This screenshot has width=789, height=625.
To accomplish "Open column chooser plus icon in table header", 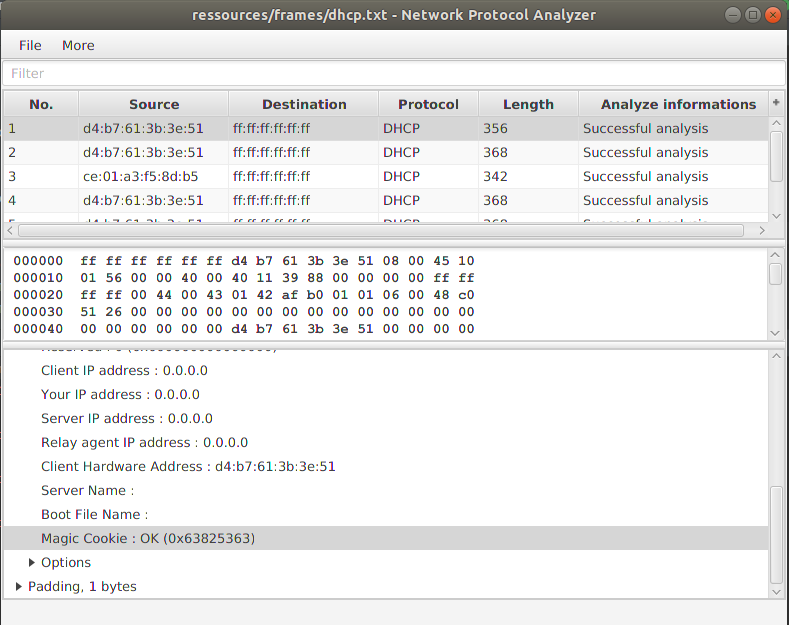I will point(776,103).
